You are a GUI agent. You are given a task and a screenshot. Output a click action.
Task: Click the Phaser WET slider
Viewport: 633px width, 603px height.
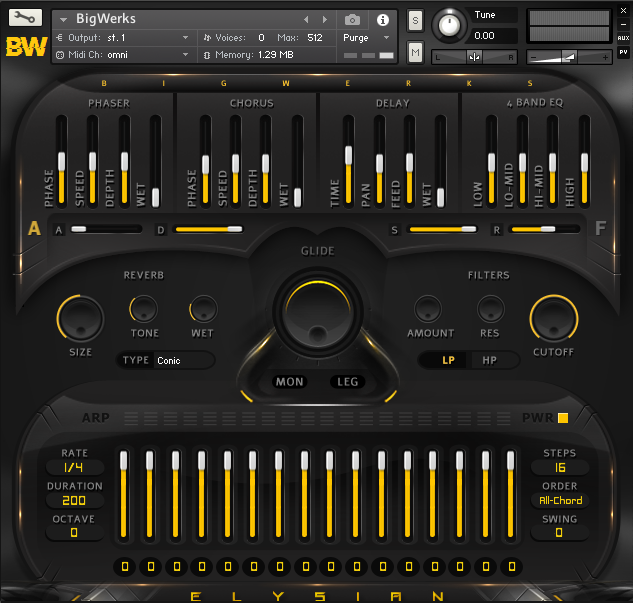click(x=155, y=161)
